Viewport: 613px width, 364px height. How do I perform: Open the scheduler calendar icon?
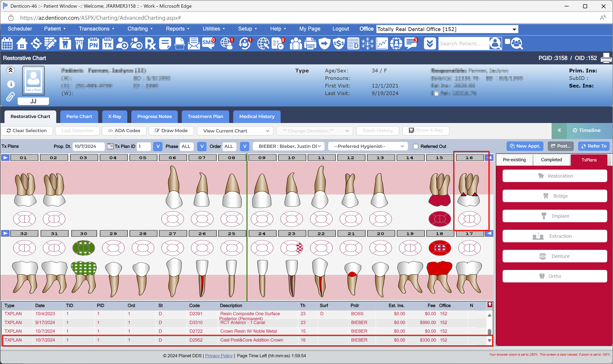tap(7, 44)
